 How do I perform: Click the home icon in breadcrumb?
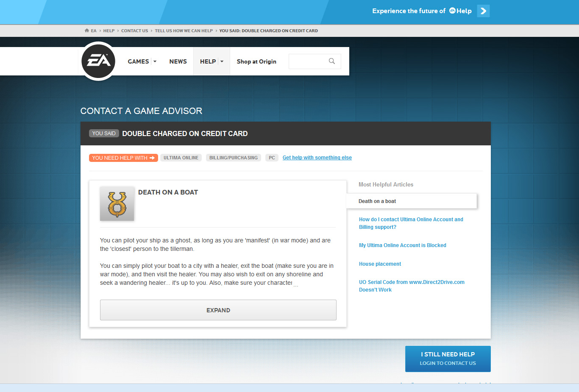click(x=87, y=31)
